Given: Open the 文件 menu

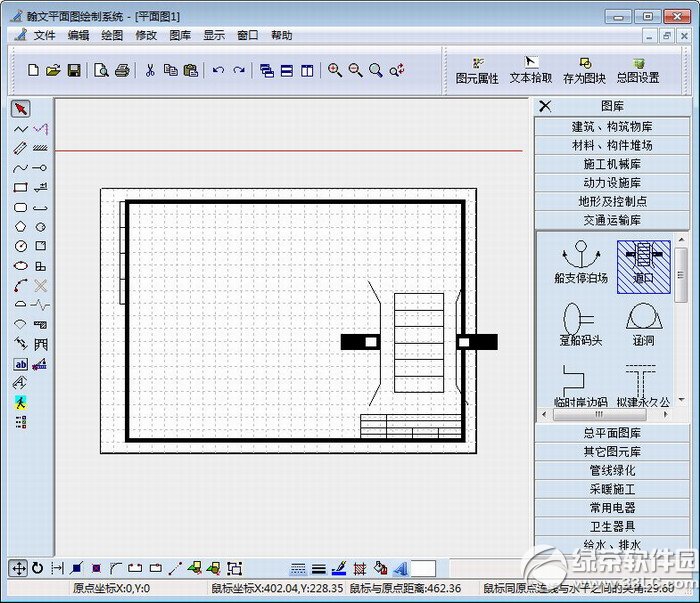Looking at the screenshot, I should point(44,35).
